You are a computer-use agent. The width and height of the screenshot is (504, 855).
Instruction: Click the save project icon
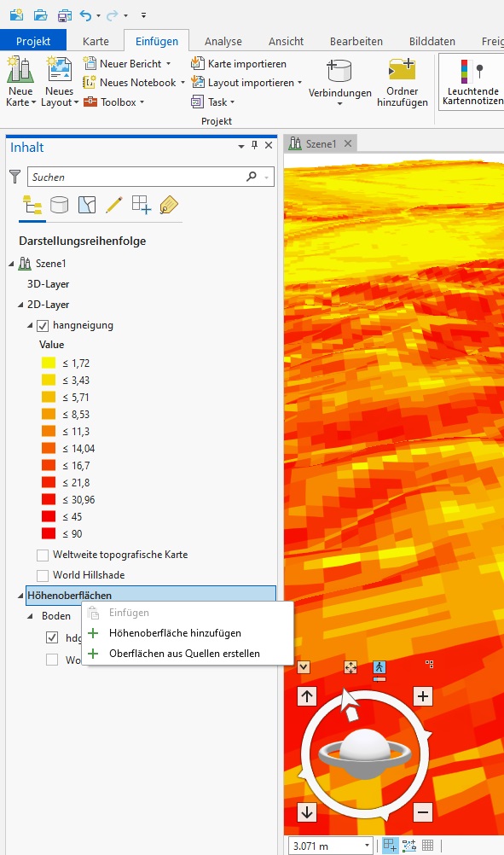coord(64,15)
